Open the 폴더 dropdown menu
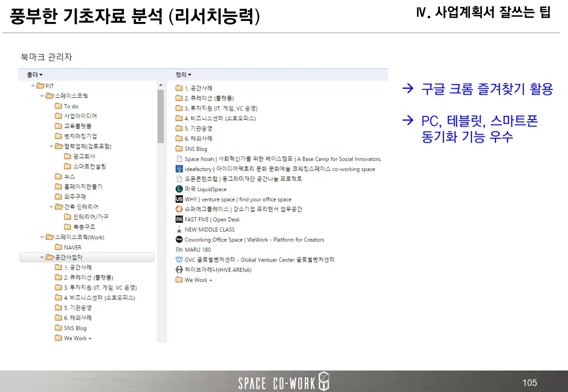 [35, 75]
